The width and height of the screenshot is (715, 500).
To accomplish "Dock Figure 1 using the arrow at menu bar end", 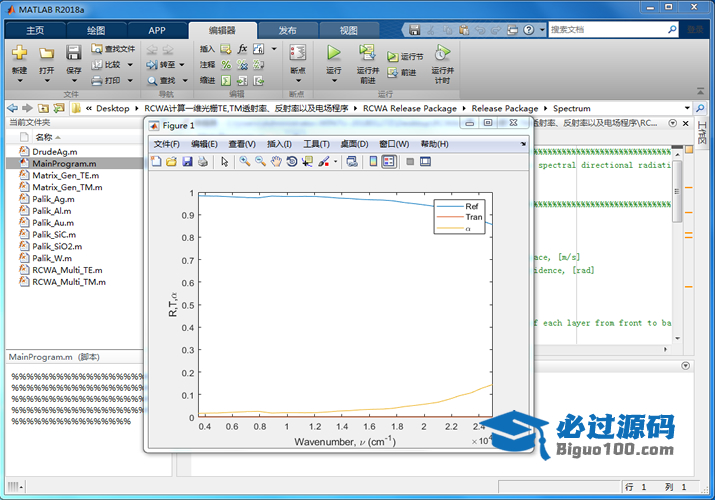I will 523,144.
